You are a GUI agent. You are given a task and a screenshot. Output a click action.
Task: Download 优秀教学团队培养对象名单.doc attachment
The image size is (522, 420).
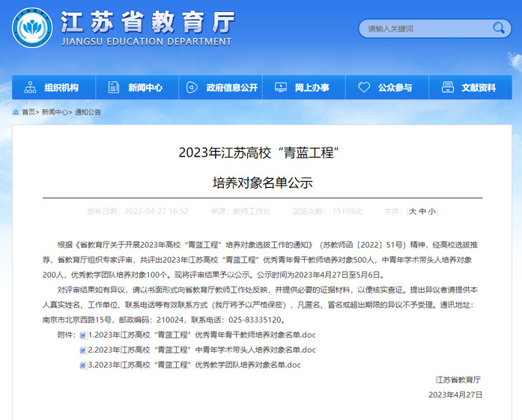[194, 365]
